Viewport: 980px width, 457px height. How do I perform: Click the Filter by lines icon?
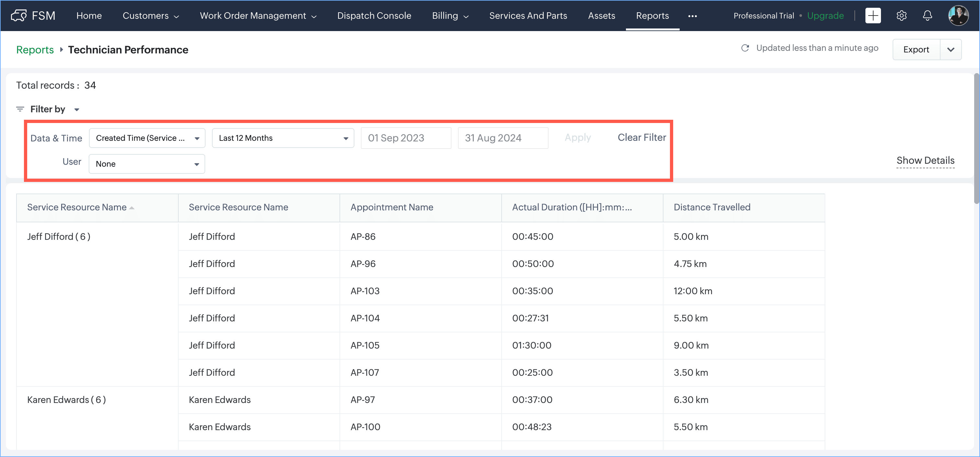tap(20, 109)
